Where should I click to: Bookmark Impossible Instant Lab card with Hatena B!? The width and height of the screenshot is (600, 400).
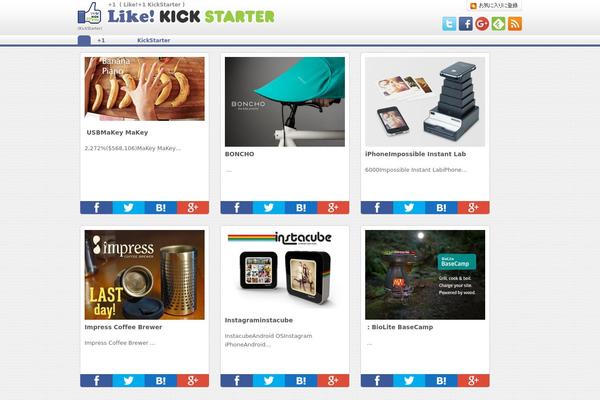[x=441, y=207]
